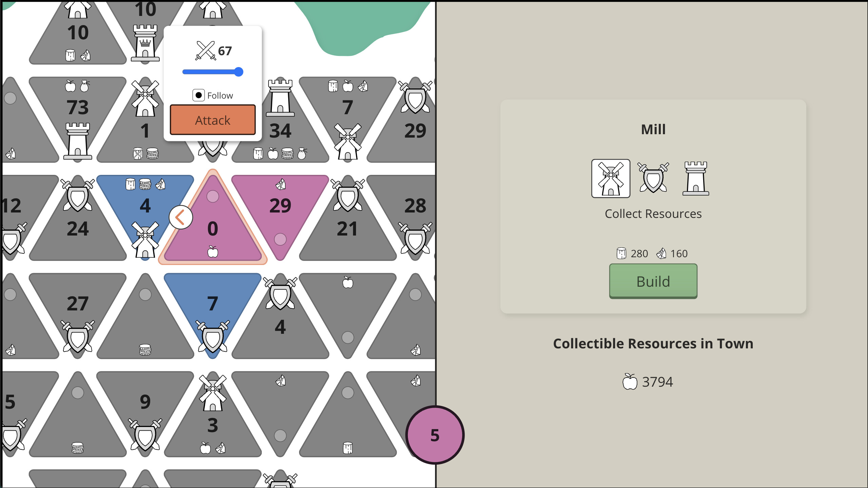Collapse the tile panel with the orange chevron
Image resolution: width=868 pixels, height=488 pixels.
tap(180, 217)
